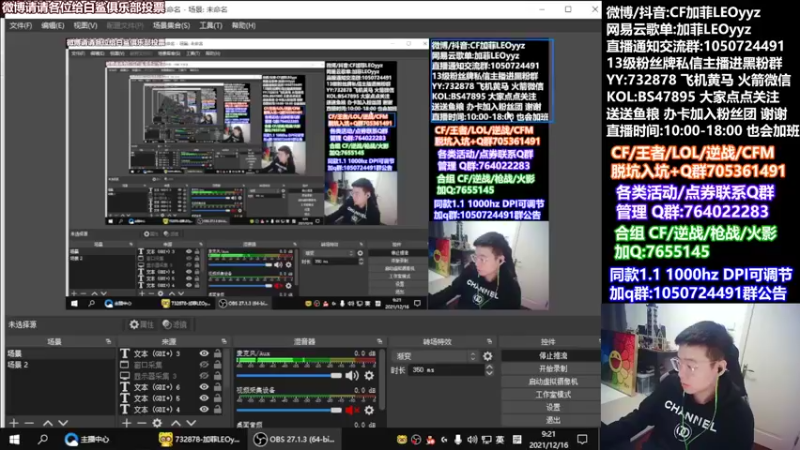
Task: Open the 麦克风/Aux audio settings gear
Action: click(369, 376)
